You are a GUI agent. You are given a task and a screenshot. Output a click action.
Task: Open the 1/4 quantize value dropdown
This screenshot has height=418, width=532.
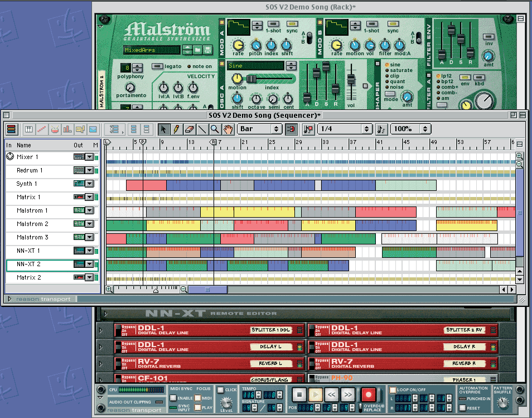point(344,129)
